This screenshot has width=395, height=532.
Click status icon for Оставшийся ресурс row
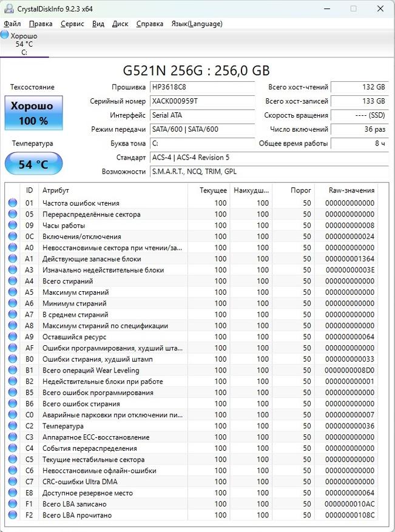tap(13, 337)
